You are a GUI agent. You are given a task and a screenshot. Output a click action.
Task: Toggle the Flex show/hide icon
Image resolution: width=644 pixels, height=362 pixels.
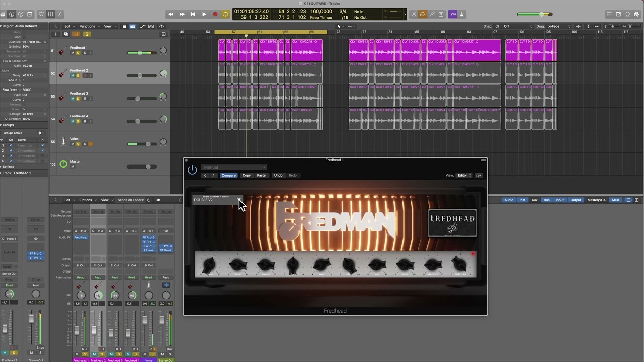click(x=152, y=26)
